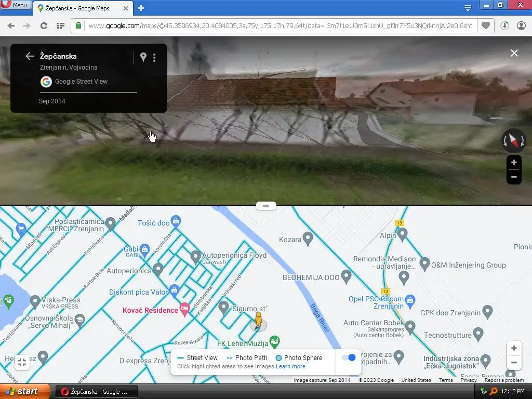Select the FK Lehel Mužlja marker

pos(274,342)
